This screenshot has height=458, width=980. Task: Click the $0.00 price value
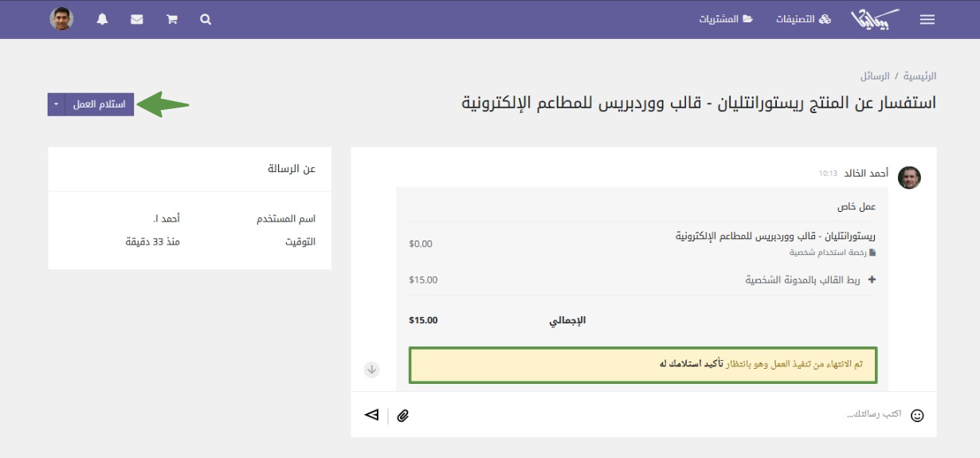[421, 244]
